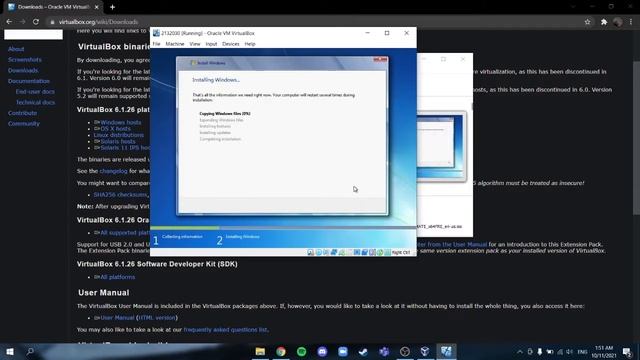Click the volume icon in system tray
This screenshot has width=640, height=360.
pos(569,351)
